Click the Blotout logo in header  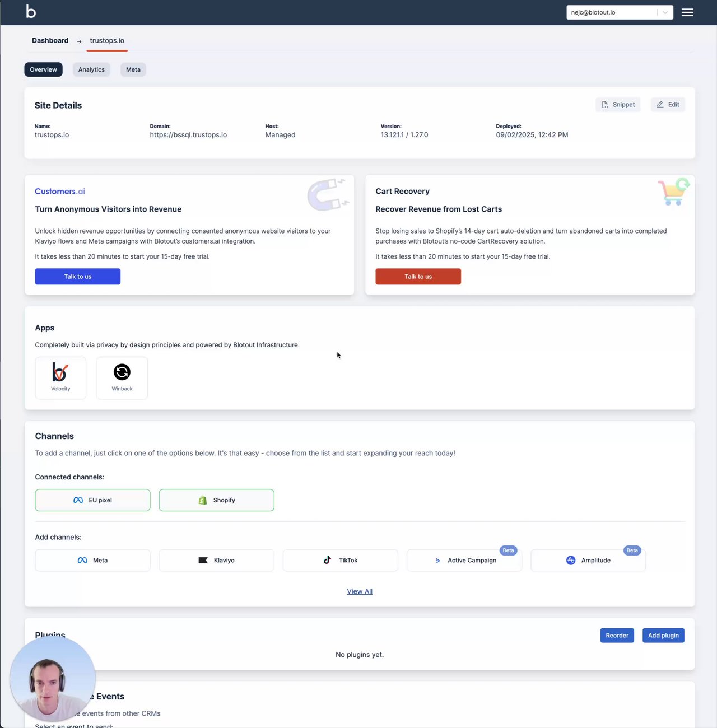[x=31, y=12]
